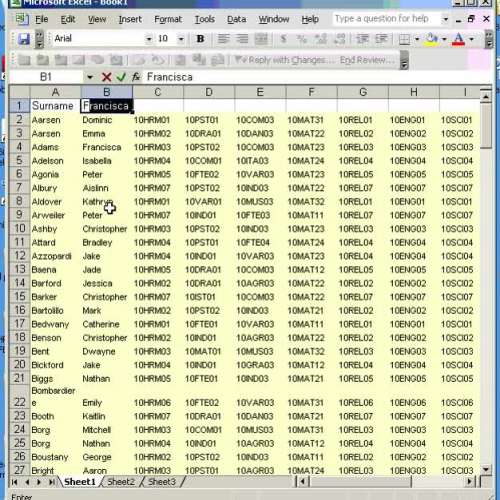Apply red Font Color

[459, 39]
